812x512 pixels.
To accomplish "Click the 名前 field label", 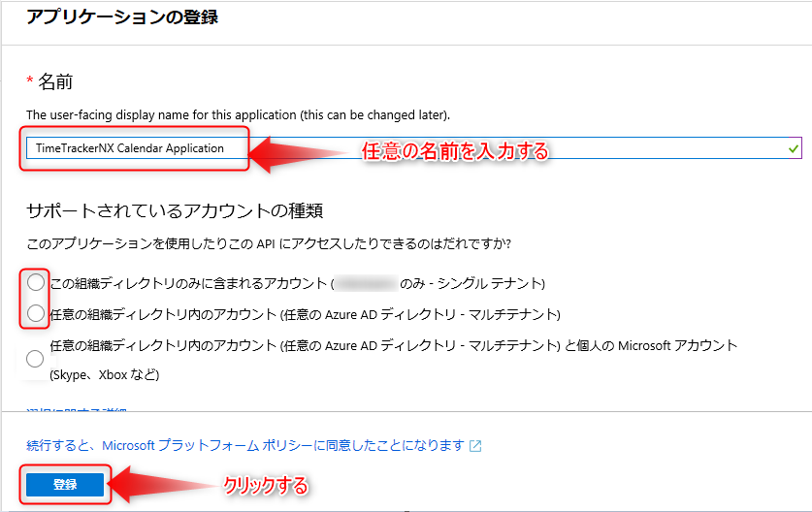I will pos(56,82).
